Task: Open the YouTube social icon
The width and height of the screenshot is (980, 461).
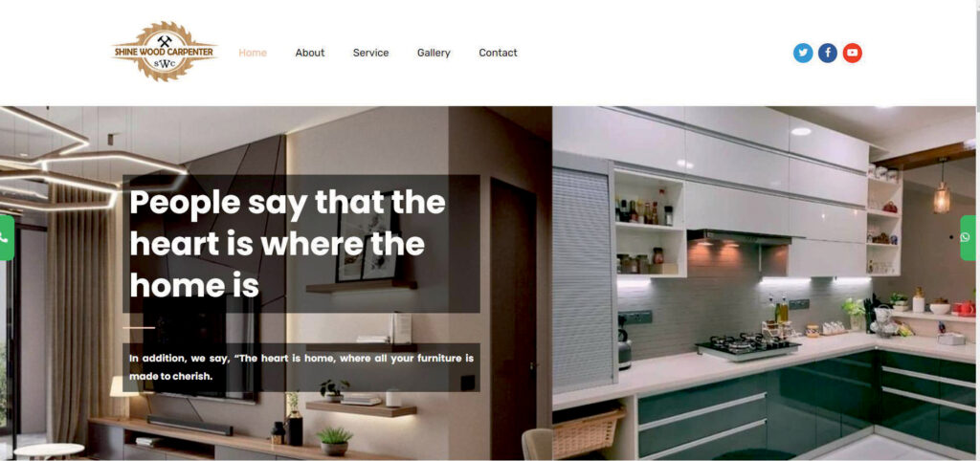Action: (x=852, y=54)
